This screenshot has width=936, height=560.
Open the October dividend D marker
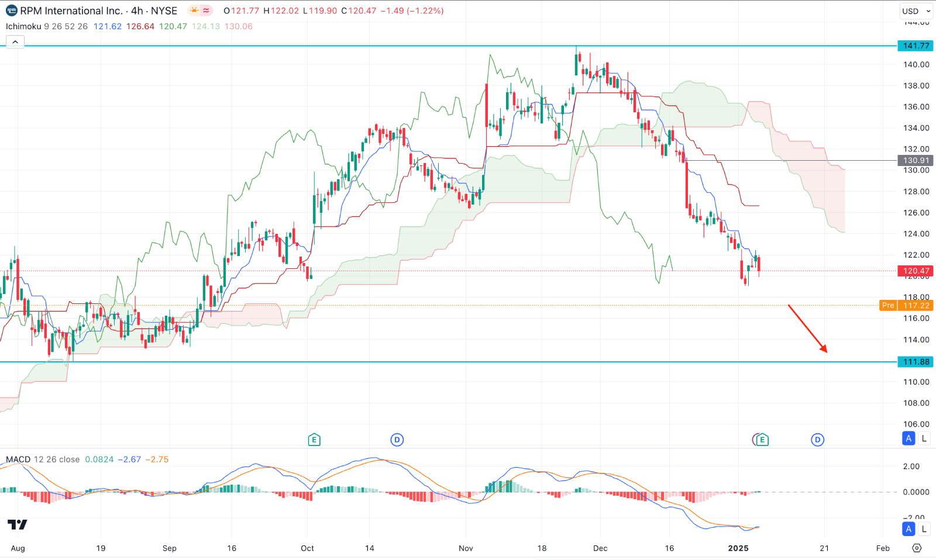tap(397, 440)
